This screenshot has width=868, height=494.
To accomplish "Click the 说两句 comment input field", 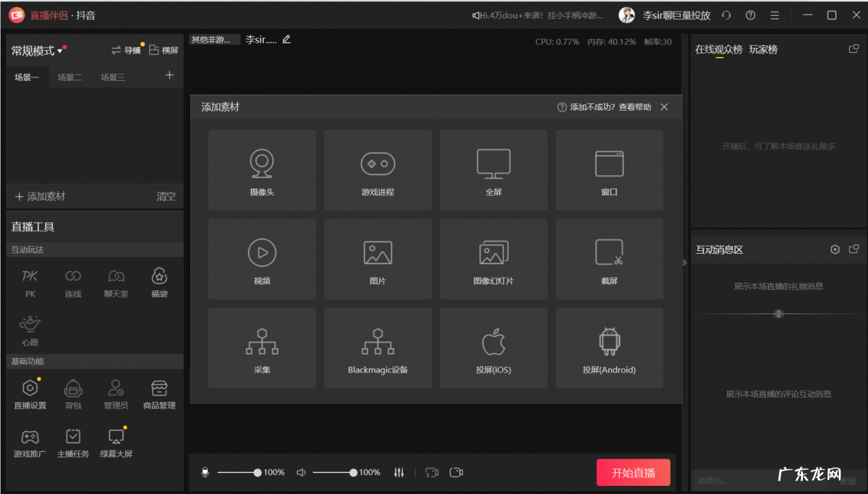I will (x=746, y=480).
